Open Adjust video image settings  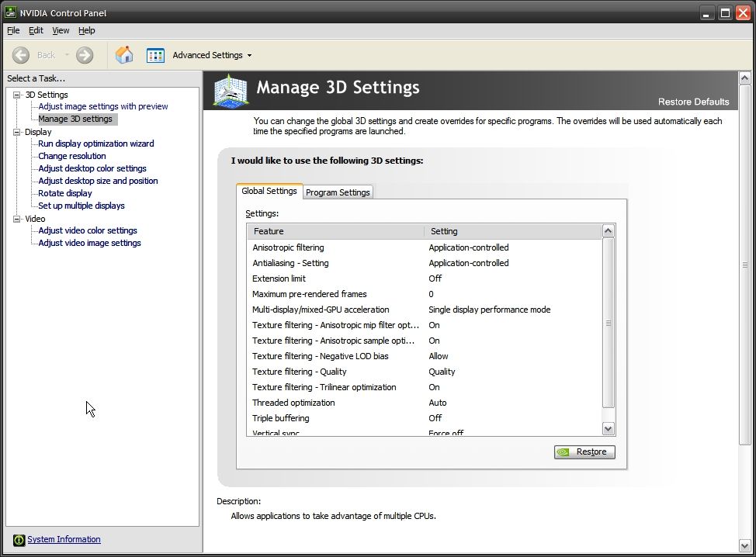[x=90, y=244]
